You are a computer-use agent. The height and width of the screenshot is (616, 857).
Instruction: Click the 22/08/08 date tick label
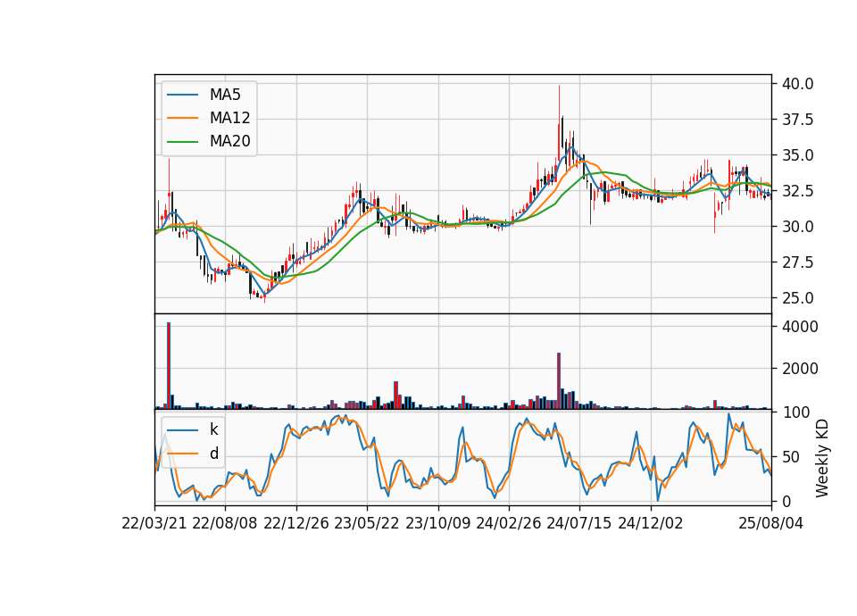coord(225,523)
